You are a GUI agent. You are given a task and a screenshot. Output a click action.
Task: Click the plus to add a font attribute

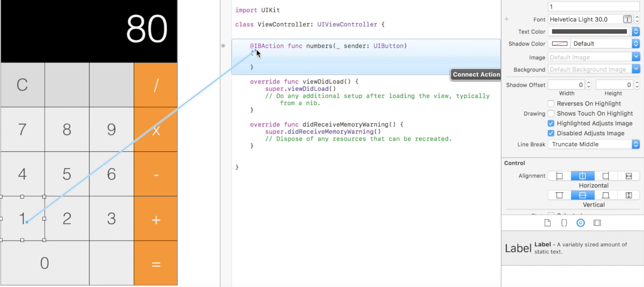pyautogui.click(x=507, y=19)
